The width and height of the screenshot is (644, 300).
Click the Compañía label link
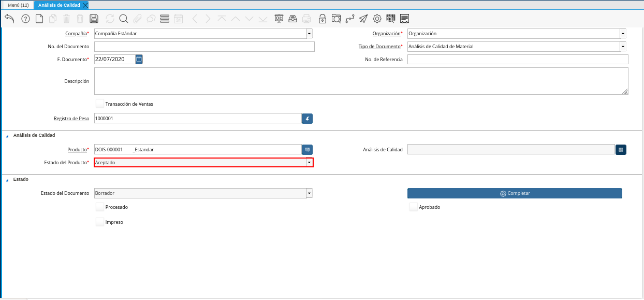pyautogui.click(x=76, y=33)
